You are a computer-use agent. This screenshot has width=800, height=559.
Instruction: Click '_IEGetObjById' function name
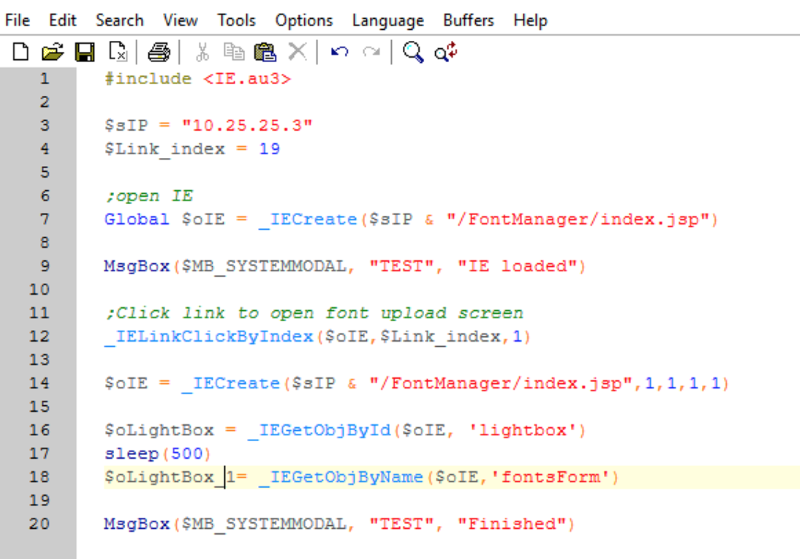pyautogui.click(x=319, y=430)
